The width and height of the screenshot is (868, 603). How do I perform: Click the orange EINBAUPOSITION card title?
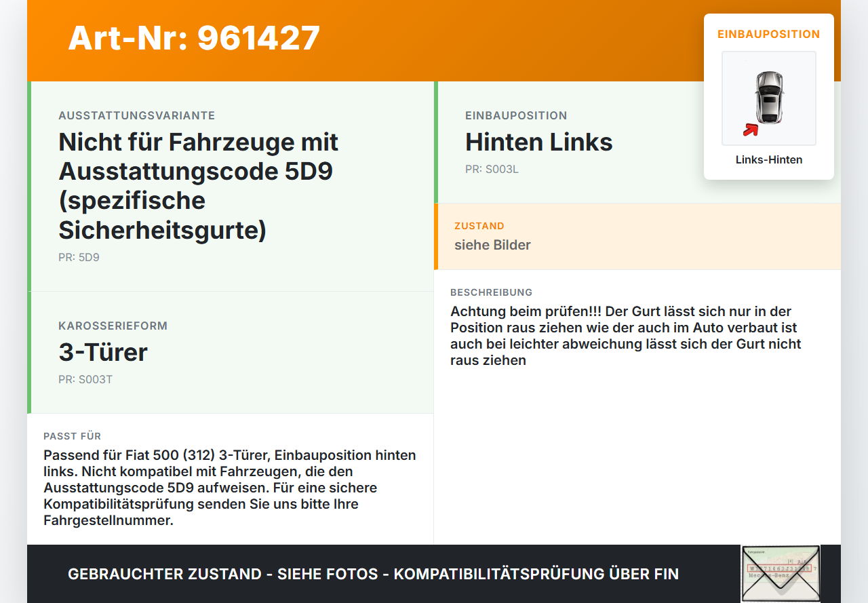click(768, 34)
